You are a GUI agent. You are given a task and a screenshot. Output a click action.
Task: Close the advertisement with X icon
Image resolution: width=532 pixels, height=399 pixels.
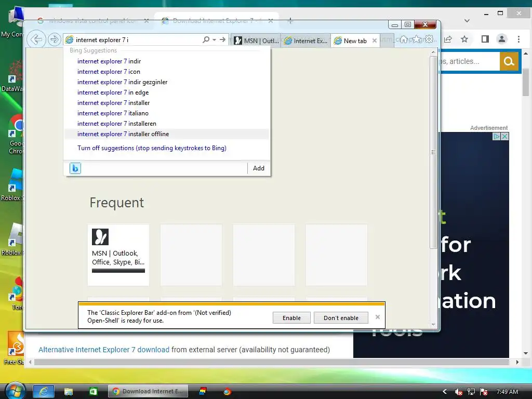click(x=505, y=137)
